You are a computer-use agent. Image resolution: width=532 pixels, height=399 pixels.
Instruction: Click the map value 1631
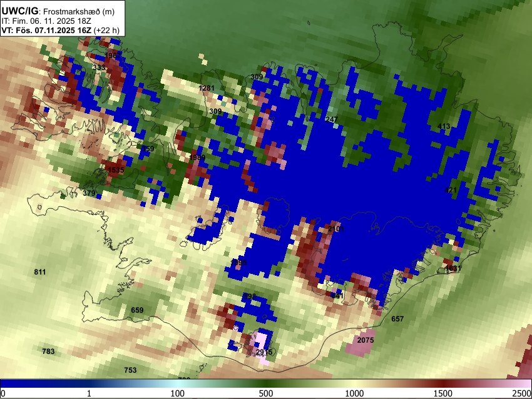coord(453,268)
